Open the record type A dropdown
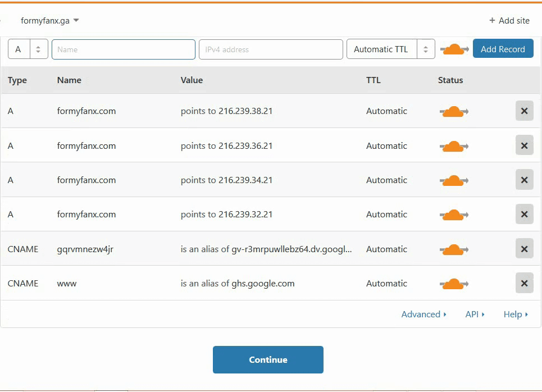Viewport: 542px width, 392px height. coord(28,49)
